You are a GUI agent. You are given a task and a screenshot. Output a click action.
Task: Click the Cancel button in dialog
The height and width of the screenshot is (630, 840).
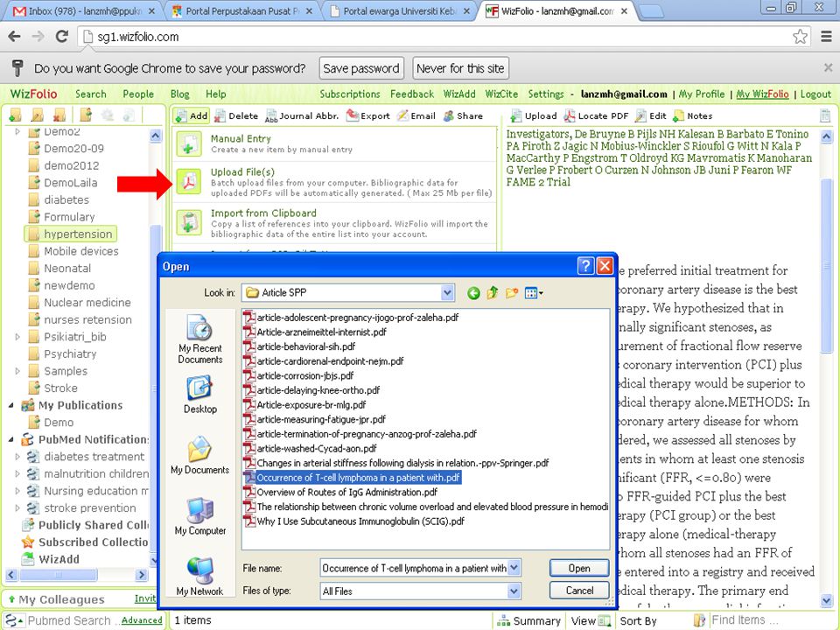pyautogui.click(x=579, y=591)
